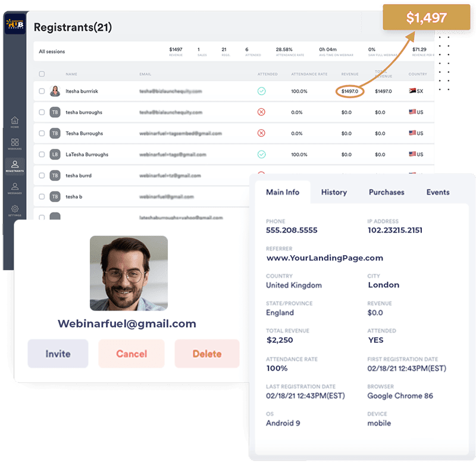Open the Home sidebar icon

click(x=14, y=122)
